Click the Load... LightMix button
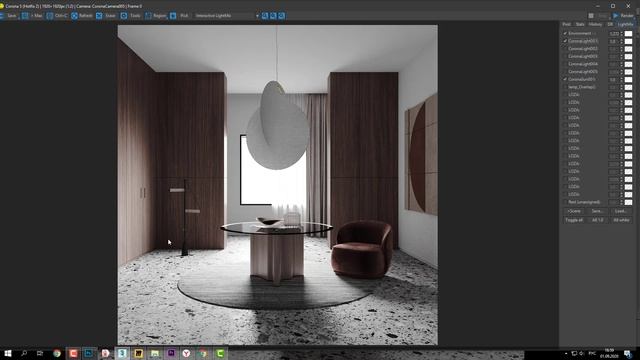 [621, 211]
